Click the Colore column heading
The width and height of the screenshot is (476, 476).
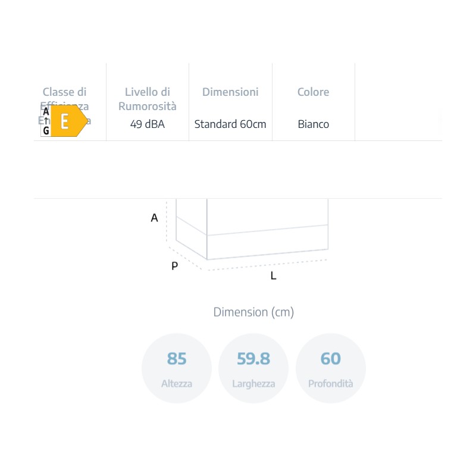[x=314, y=92]
